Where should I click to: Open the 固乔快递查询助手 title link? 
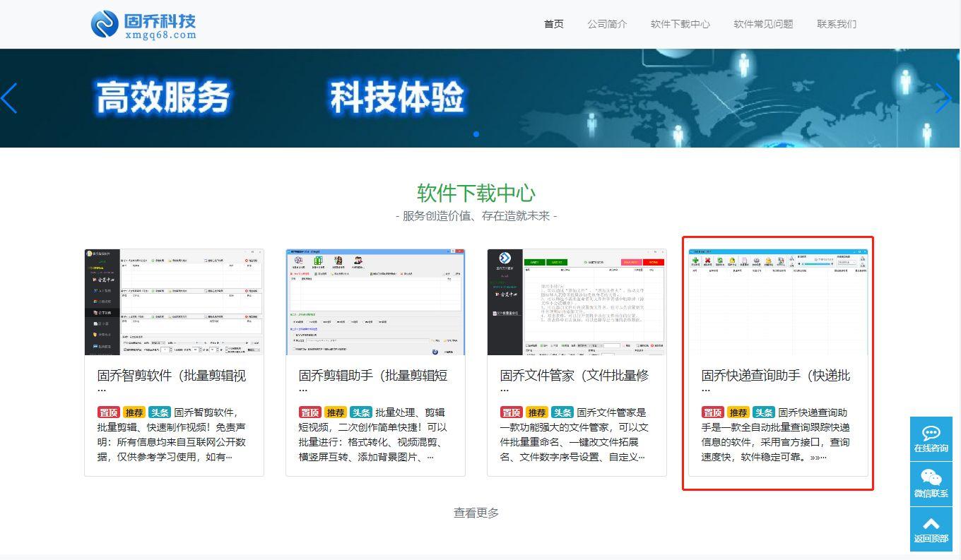point(776,376)
